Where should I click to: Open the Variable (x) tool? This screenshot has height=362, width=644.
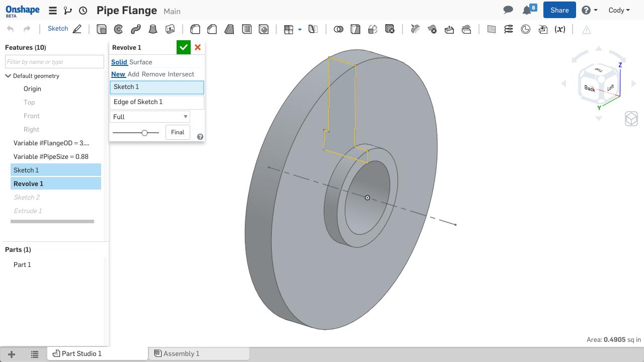coord(559,29)
